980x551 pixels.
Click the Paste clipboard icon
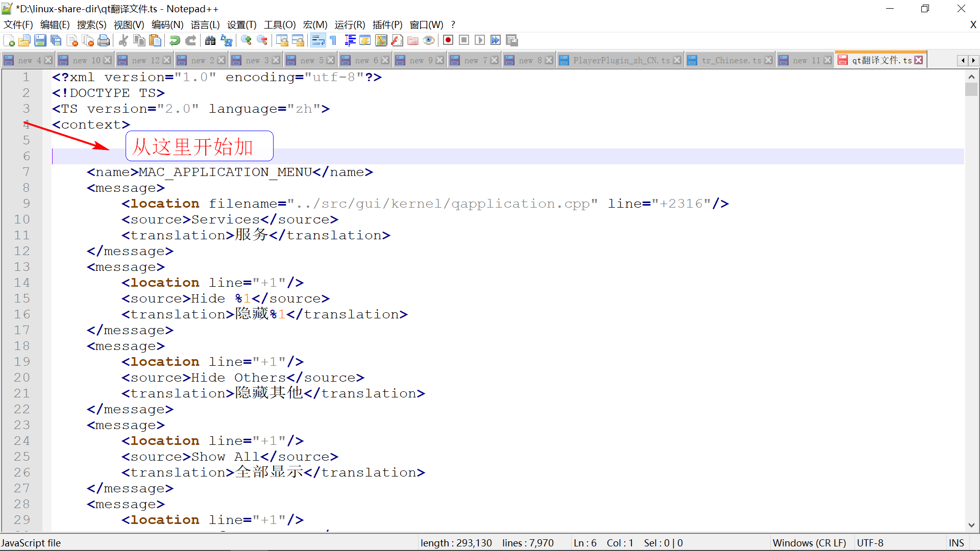click(x=155, y=40)
